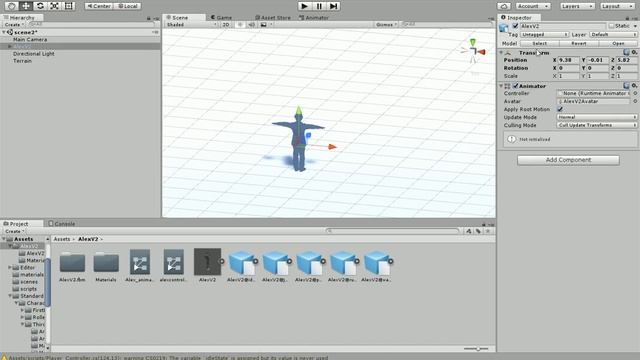Image resolution: width=640 pixels, height=360 pixels.
Task: Open the Tag Untagged dropdown
Action: click(x=544, y=35)
